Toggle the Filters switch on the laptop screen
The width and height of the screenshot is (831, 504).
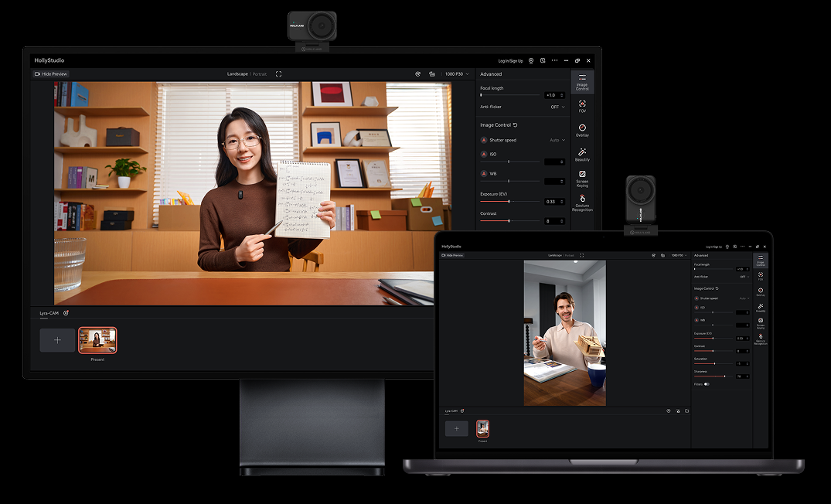coord(707,384)
